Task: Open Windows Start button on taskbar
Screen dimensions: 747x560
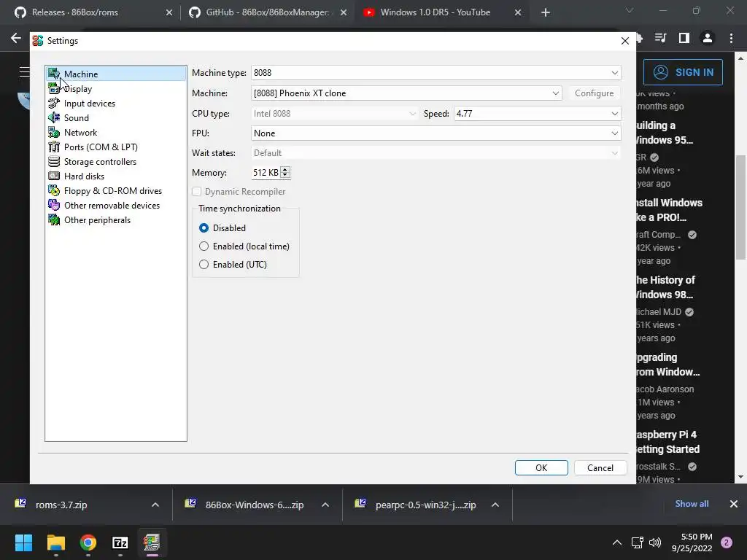Action: click(23, 542)
